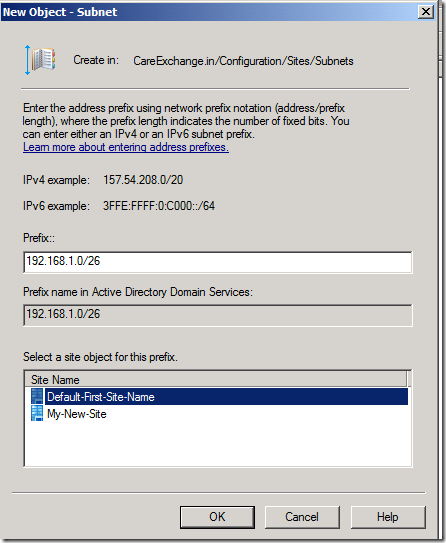Viewport: 446px width, 543px height.
Task: Close the New Object - Subnet dialog
Action: (x=426, y=12)
